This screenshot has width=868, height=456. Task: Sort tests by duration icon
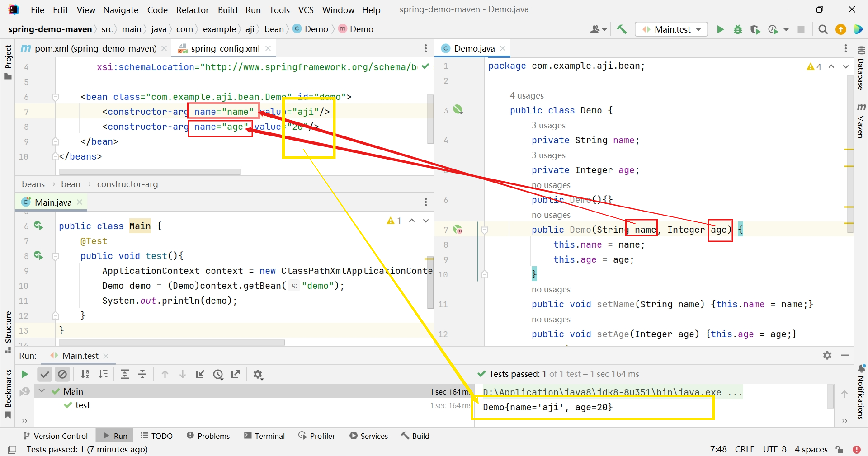[x=103, y=374]
